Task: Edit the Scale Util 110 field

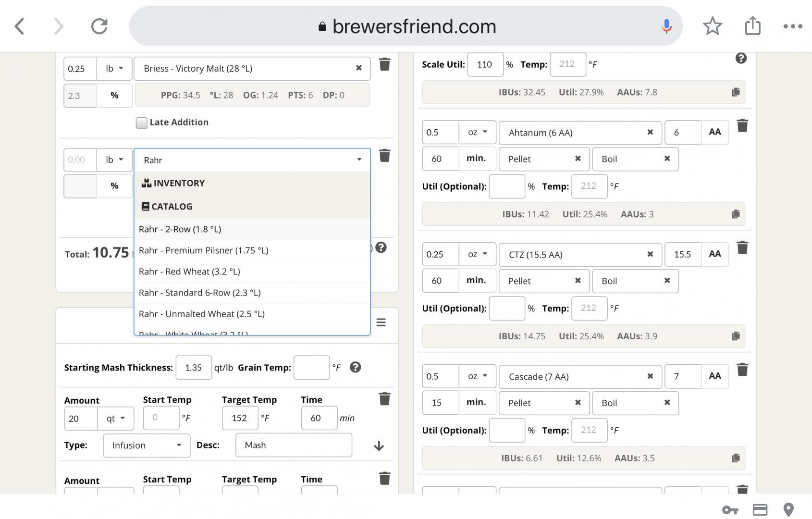Action: (485, 64)
